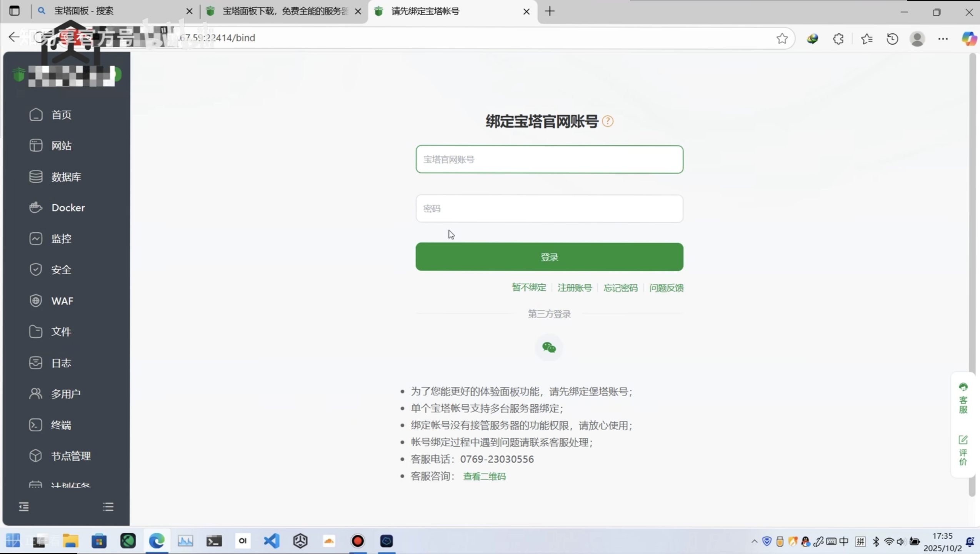Open the terminal (终端) sidebar icon
The width and height of the screenshot is (980, 554).
tap(36, 425)
